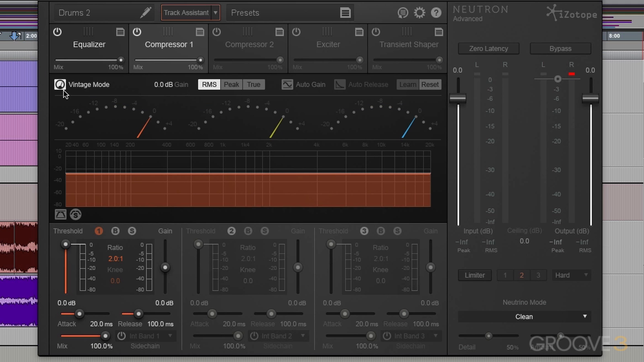Toggle the Equalizer power button
644x362 pixels.
pos(58,32)
